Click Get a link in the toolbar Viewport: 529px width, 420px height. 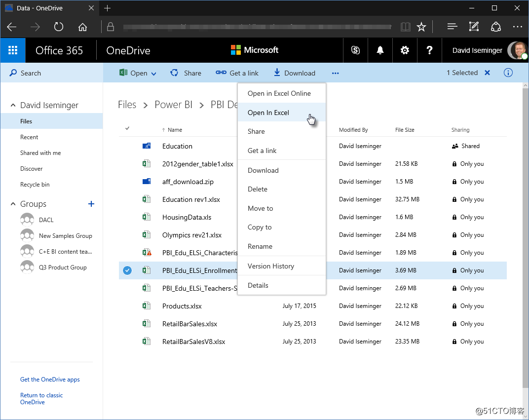(x=237, y=73)
